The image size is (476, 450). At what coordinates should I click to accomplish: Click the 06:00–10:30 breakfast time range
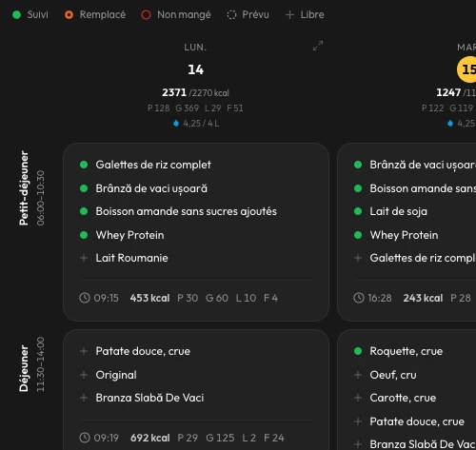40,198
